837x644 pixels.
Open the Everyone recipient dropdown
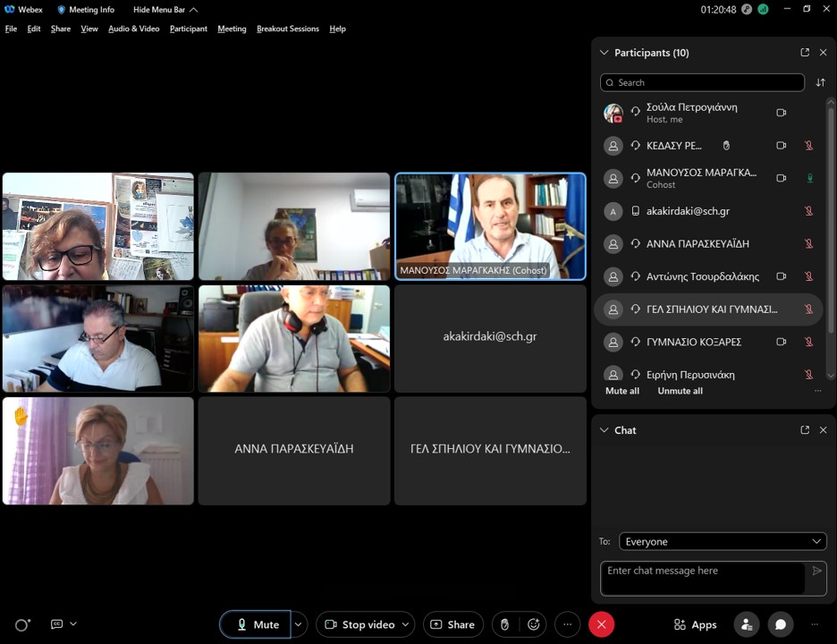(723, 541)
